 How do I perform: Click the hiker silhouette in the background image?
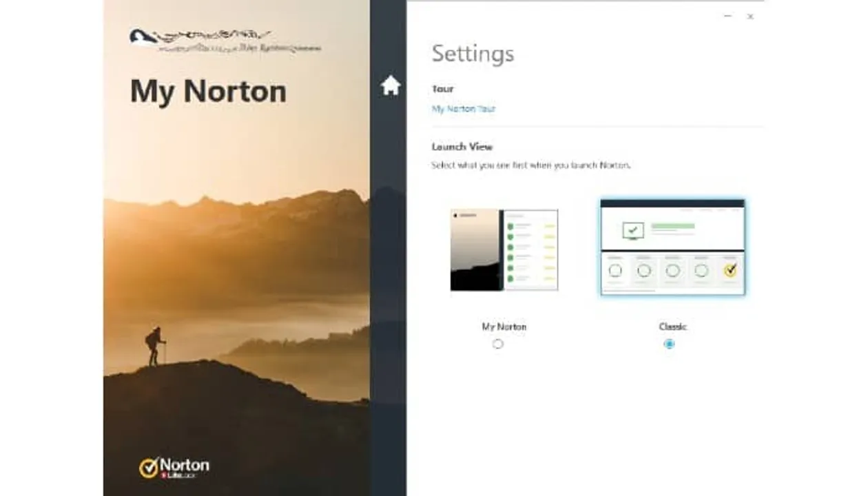155,346
